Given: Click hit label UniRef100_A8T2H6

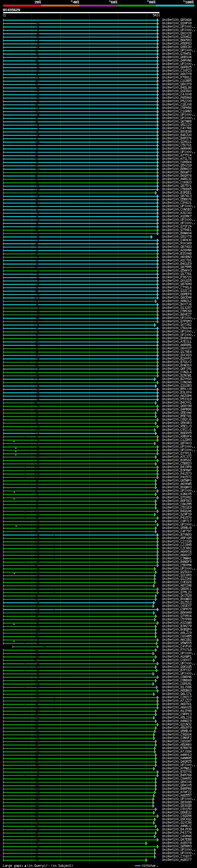Looking at the screenshot, I should [177, 586].
